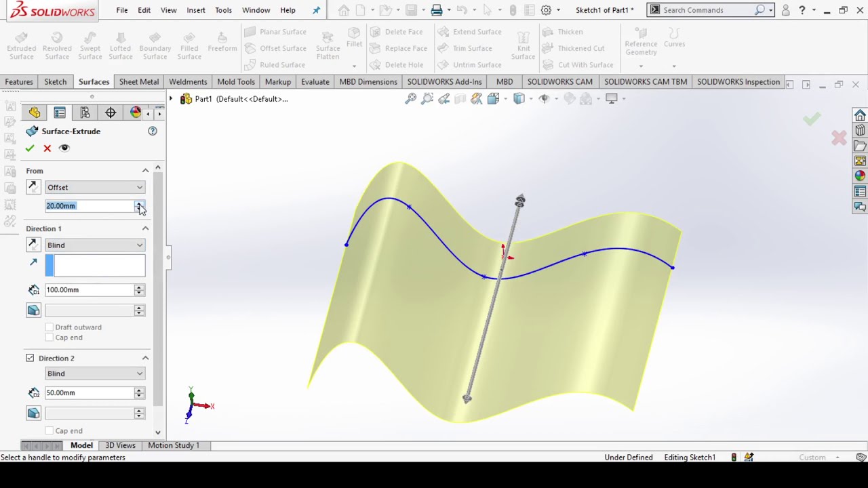Cancel Surface-Extrude with the red X in PropertyManager
The image size is (868, 488).
pos(47,148)
